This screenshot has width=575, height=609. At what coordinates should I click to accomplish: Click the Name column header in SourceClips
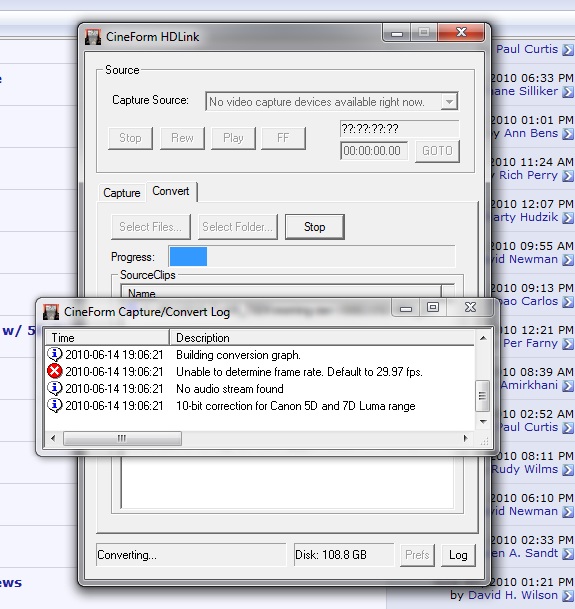tap(281, 292)
